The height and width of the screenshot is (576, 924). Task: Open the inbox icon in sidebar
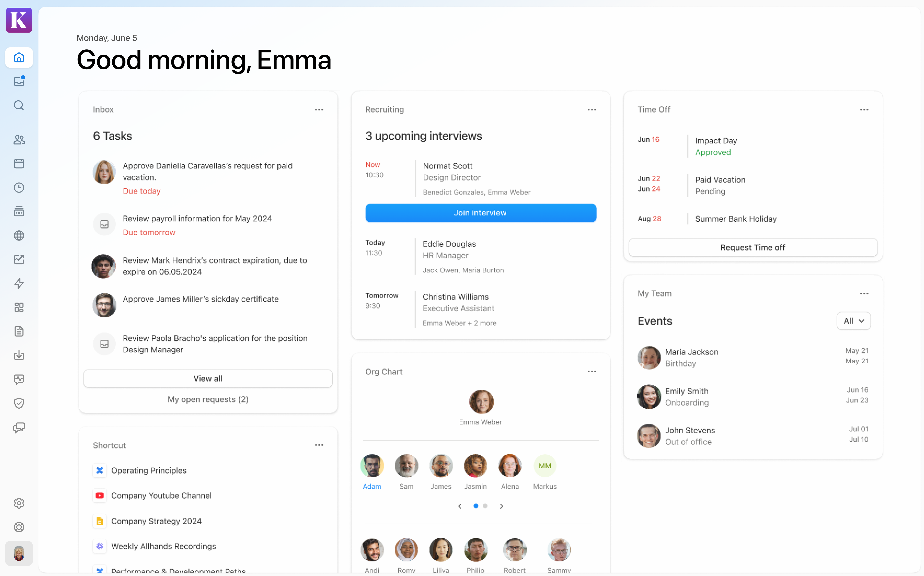19,81
